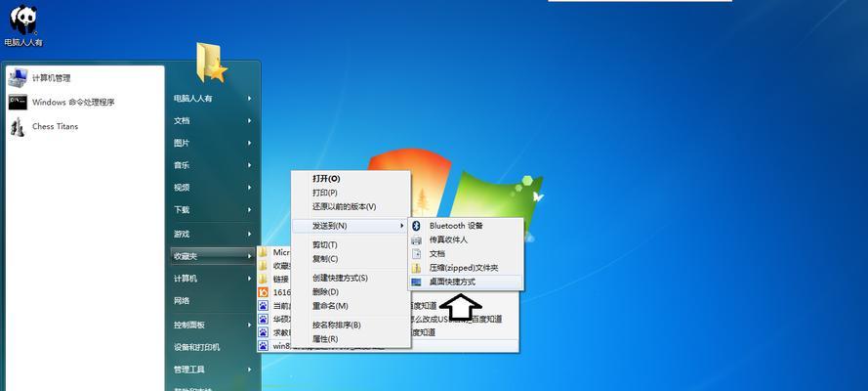Expand the 图片 submenu arrow

click(250, 143)
